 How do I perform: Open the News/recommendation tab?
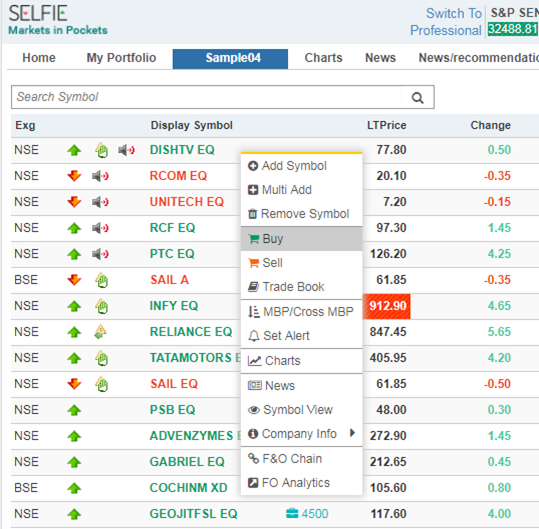478,58
